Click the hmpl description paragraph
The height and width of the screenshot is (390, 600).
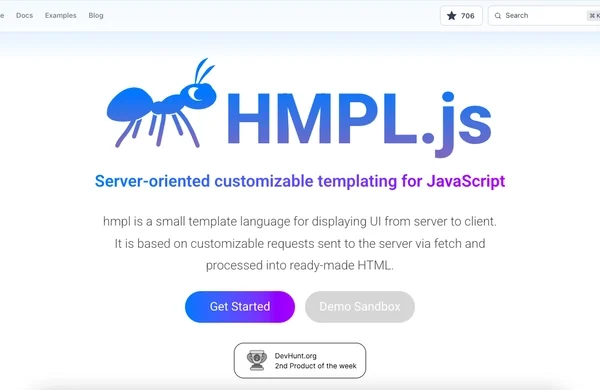tap(300, 243)
